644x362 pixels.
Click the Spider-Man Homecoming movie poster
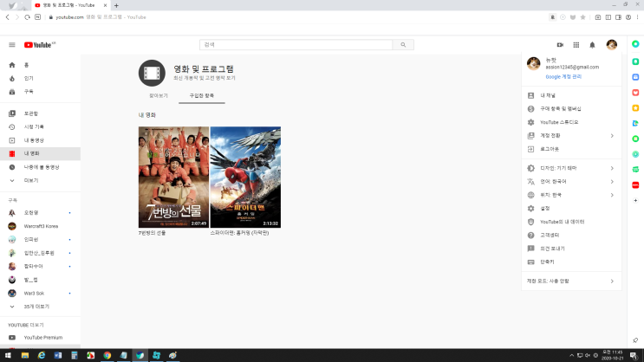point(245,177)
